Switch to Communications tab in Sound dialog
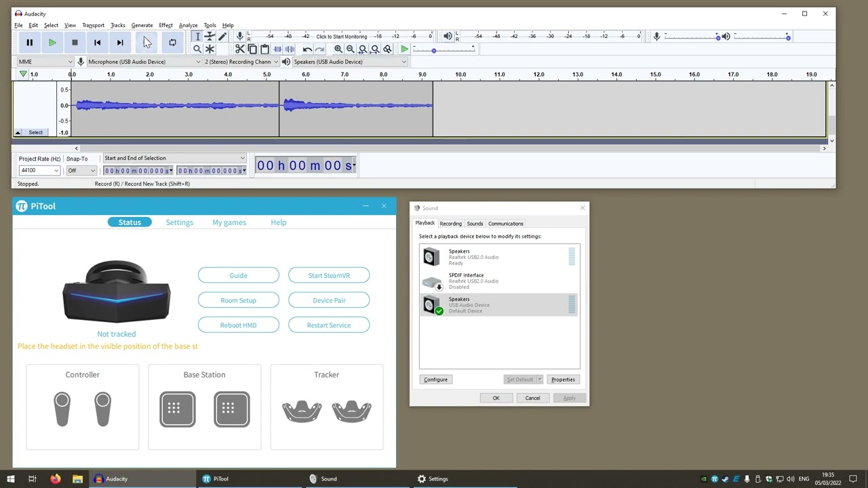Screen dimensions: 868x488 506,224
